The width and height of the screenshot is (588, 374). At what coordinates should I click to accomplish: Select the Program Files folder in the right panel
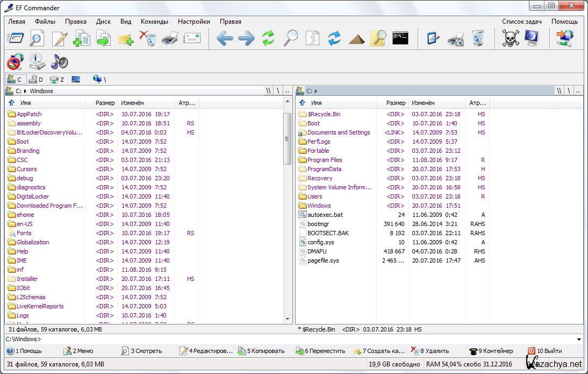325,160
